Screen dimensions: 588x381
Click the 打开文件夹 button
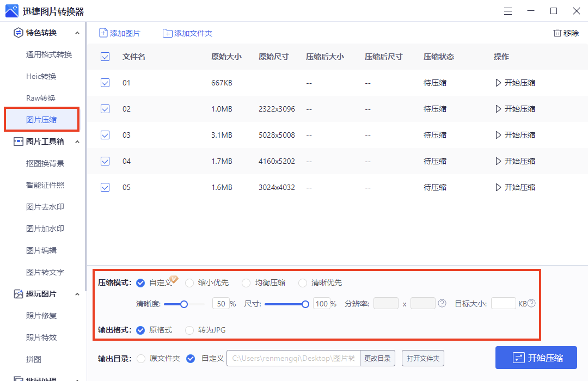pyautogui.click(x=423, y=358)
